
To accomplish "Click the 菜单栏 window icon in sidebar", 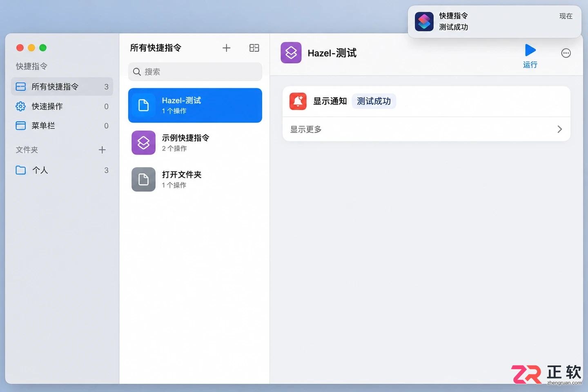I will 20,125.
